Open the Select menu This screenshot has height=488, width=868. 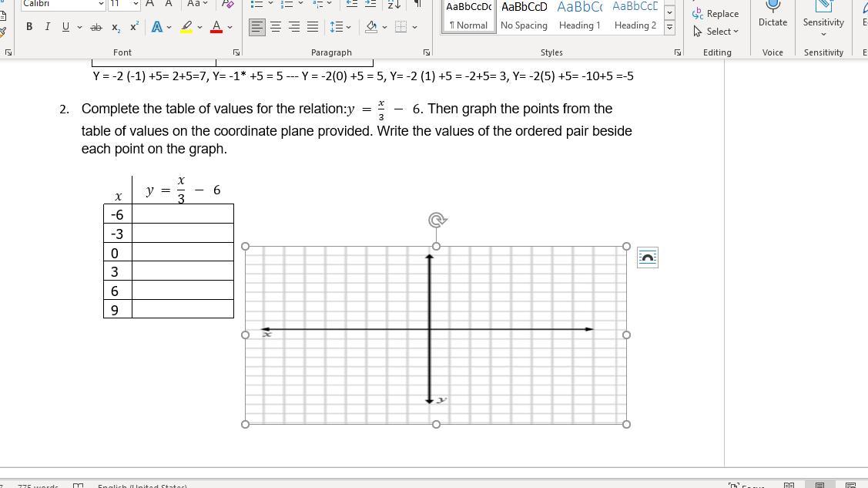pos(716,32)
